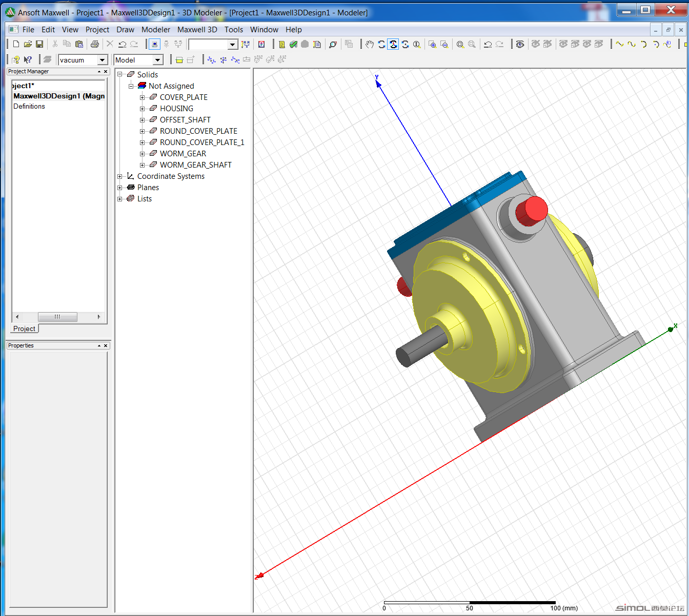Select Maxwell3DDesign1 in Project Manager
This screenshot has height=616, width=689.
[x=59, y=96]
